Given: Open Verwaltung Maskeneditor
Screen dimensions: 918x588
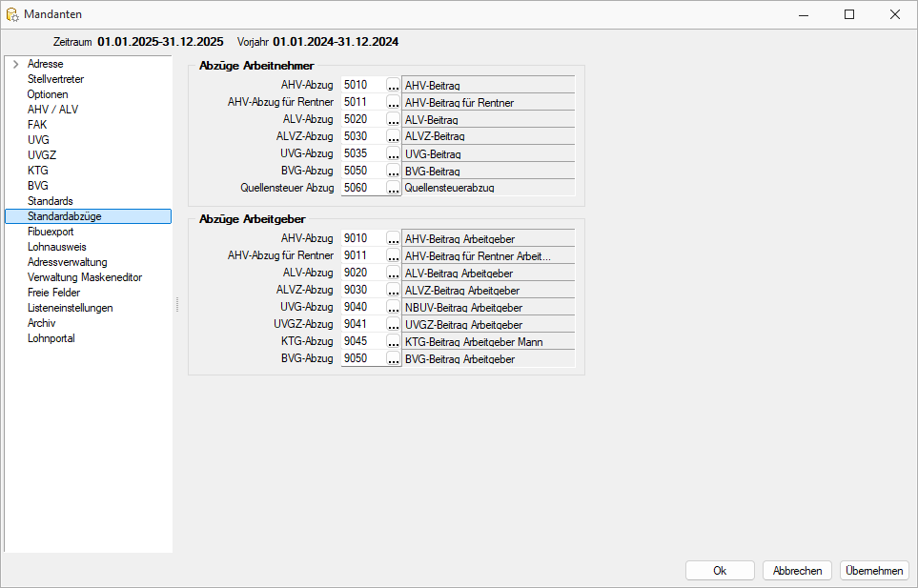Looking at the screenshot, I should coord(85,277).
